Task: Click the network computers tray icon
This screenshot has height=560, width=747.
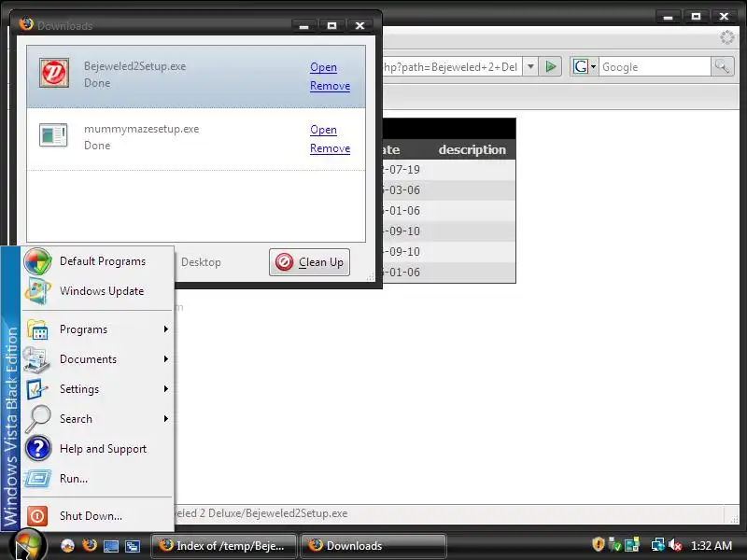Action: pos(632,545)
